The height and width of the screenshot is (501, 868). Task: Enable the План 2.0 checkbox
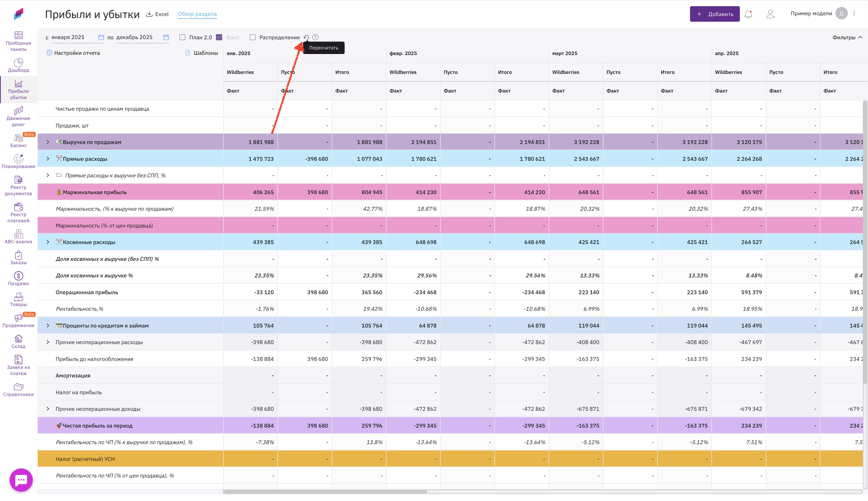click(183, 37)
